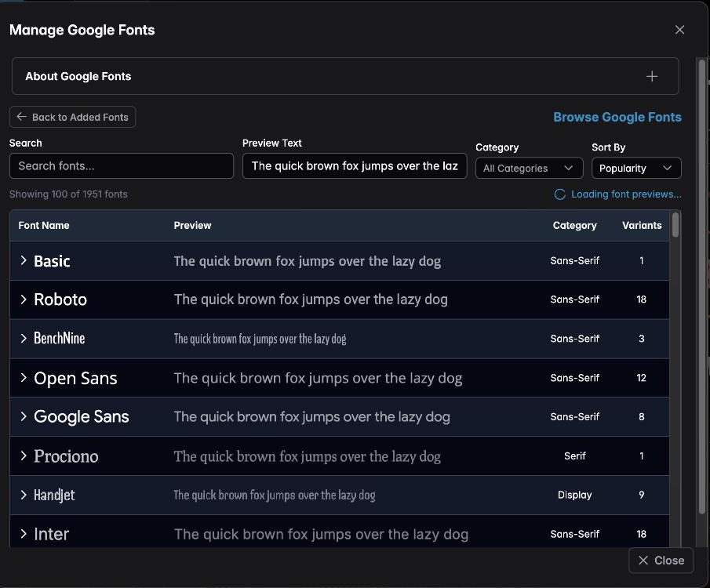Expand the Inter font row chevron
The width and height of the screenshot is (710, 588).
(24, 534)
